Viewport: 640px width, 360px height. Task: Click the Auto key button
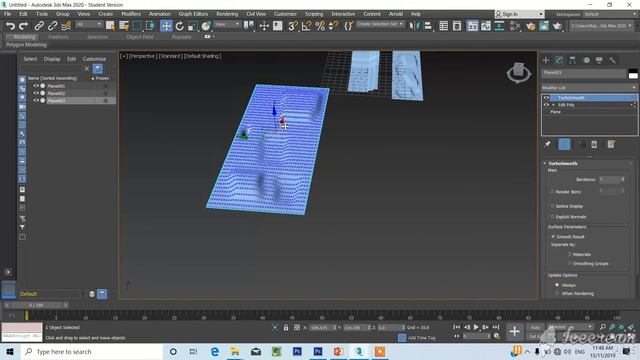[x=535, y=327]
